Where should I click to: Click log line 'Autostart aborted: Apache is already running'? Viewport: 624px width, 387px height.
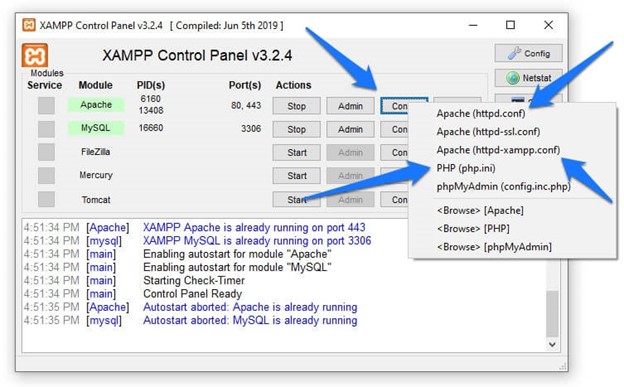click(250, 307)
